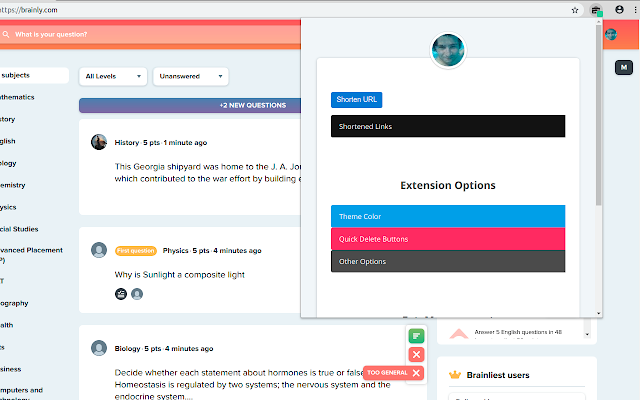Click the browser address bar URL

pyautogui.click(x=29, y=10)
